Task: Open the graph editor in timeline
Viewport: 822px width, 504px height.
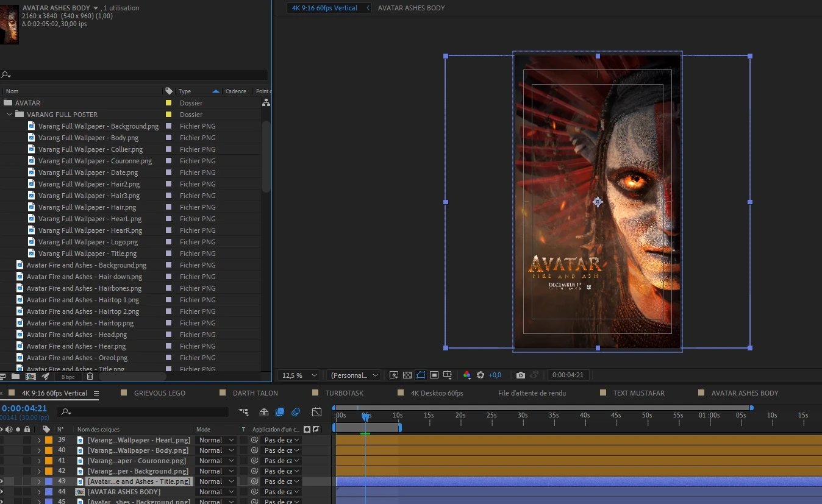Action: tap(316, 412)
